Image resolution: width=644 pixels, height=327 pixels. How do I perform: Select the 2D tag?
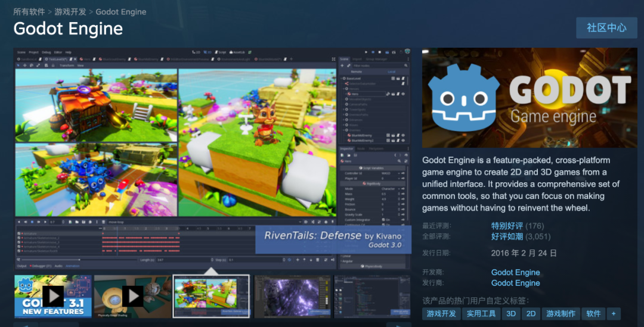pyautogui.click(x=531, y=314)
